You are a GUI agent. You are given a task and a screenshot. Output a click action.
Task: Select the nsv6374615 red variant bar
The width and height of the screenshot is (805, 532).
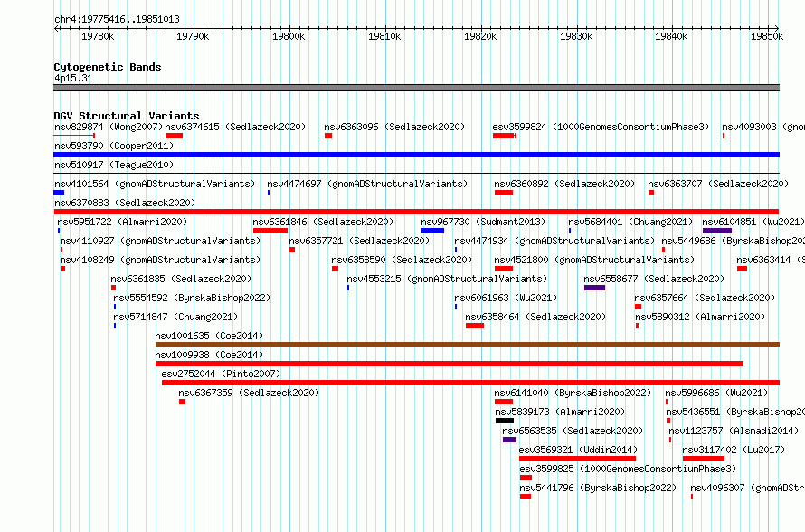coord(174,136)
